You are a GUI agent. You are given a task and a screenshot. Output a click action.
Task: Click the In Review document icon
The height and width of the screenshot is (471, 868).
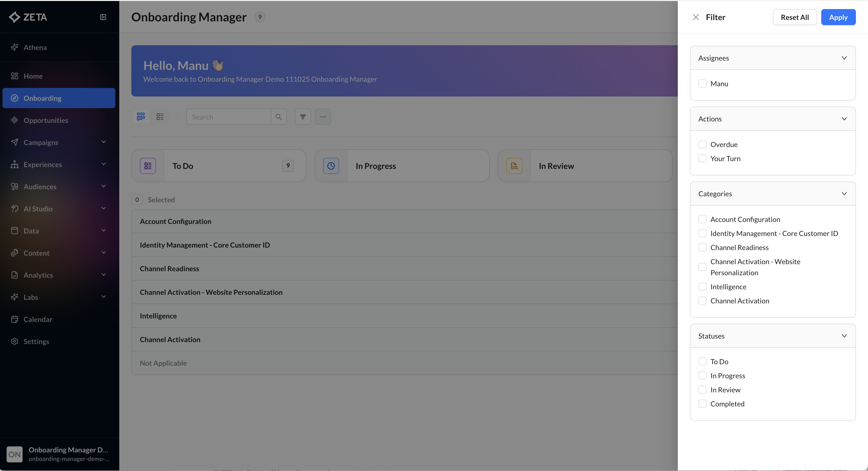(514, 166)
